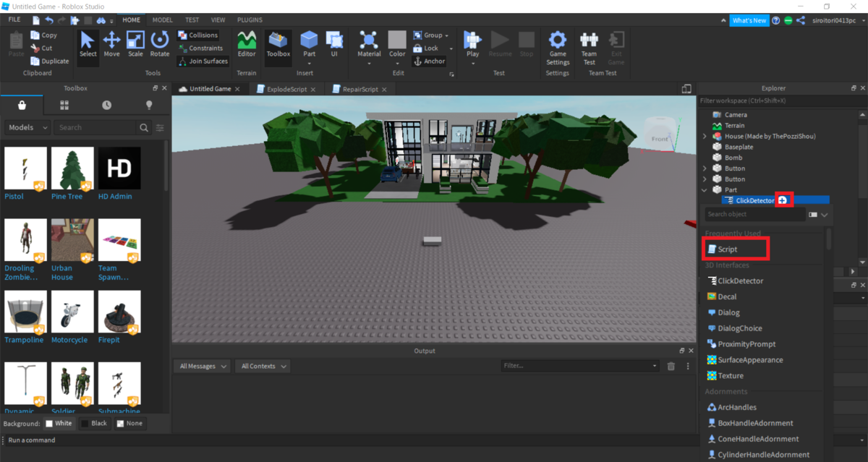Click the What's New button
Image resolution: width=868 pixels, height=462 pixels.
pos(749,21)
